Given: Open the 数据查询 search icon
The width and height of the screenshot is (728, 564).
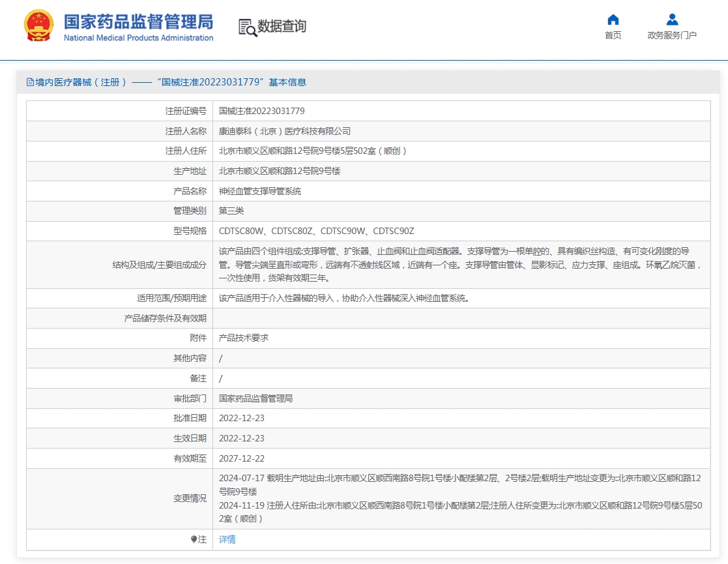Looking at the screenshot, I should (248, 27).
